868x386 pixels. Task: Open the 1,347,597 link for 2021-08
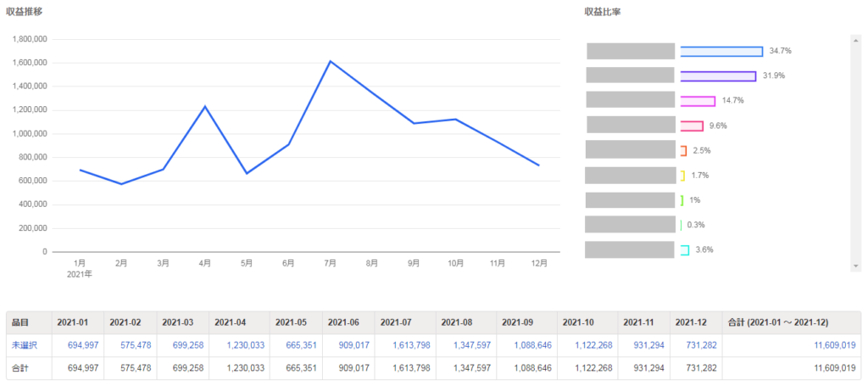tap(471, 345)
